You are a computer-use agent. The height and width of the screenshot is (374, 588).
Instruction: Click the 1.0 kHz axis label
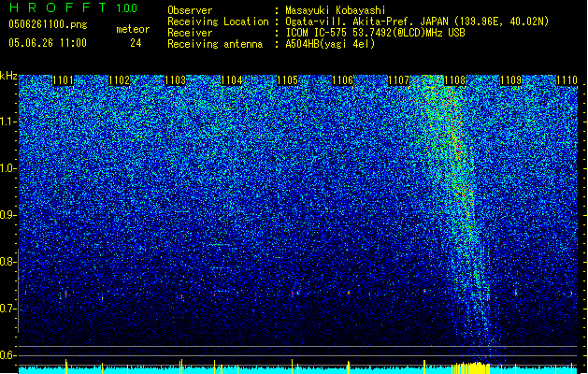(x=7, y=168)
